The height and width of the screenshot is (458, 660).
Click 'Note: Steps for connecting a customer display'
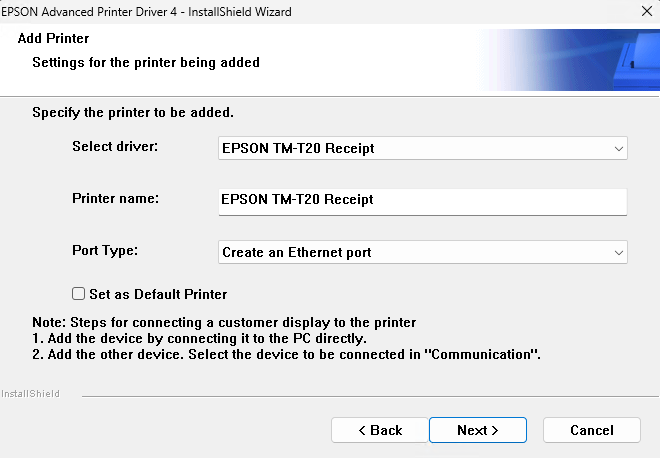point(224,322)
